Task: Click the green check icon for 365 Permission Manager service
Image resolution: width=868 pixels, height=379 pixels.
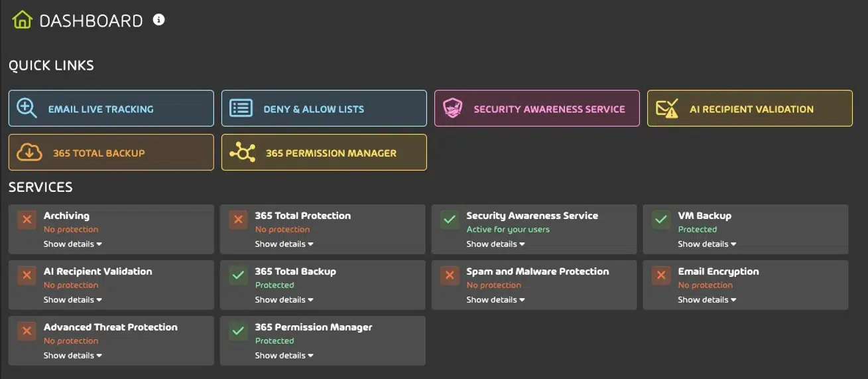Action: tap(238, 331)
